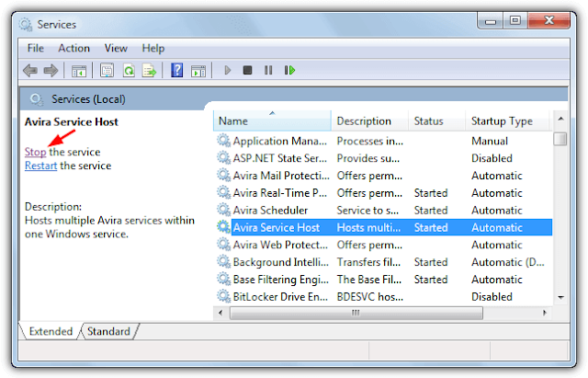Select the Avira Scheduler service name

270,210
